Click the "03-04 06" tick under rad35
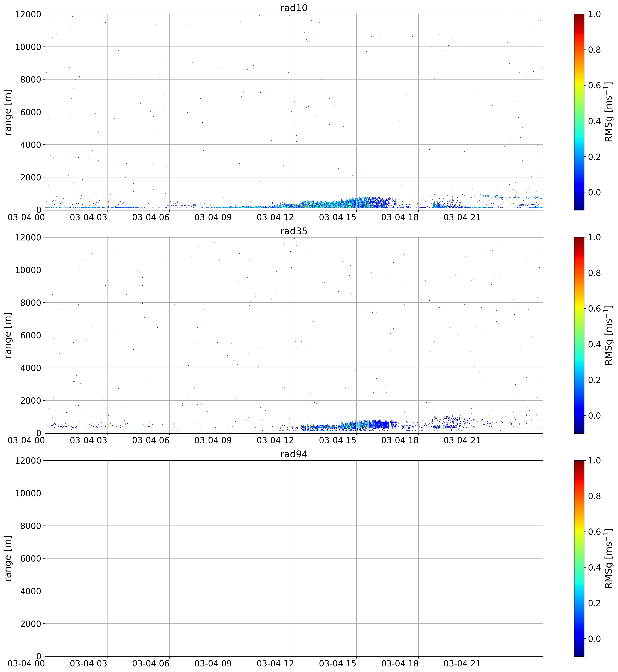 151,441
